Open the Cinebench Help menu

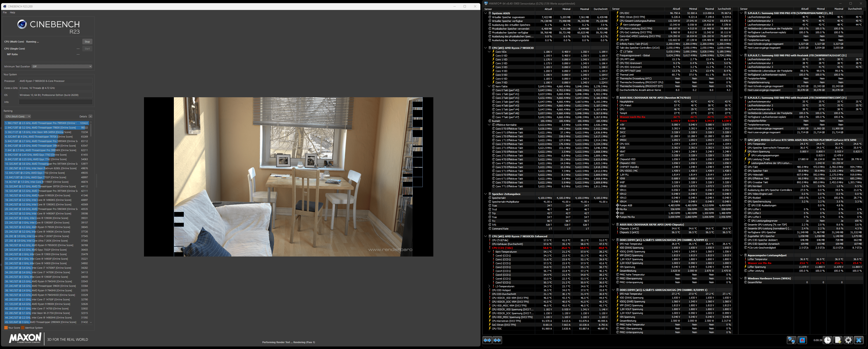point(12,12)
